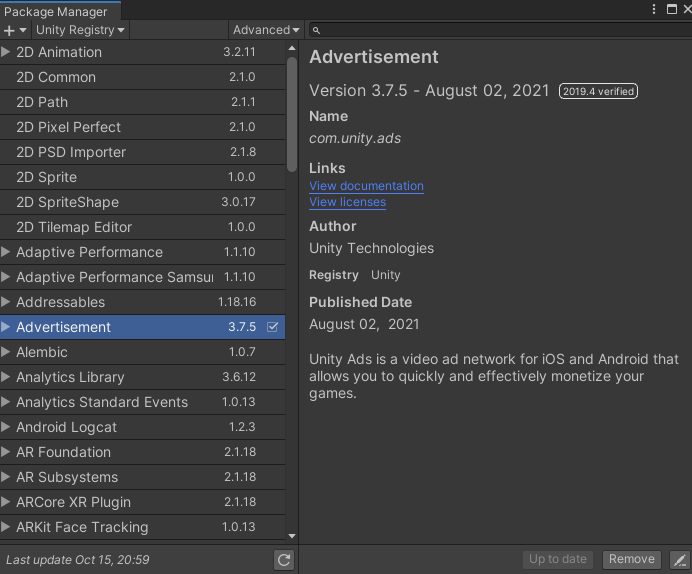Maximize the Package Manager window
Image resolution: width=692 pixels, height=574 pixels.
tap(672, 9)
